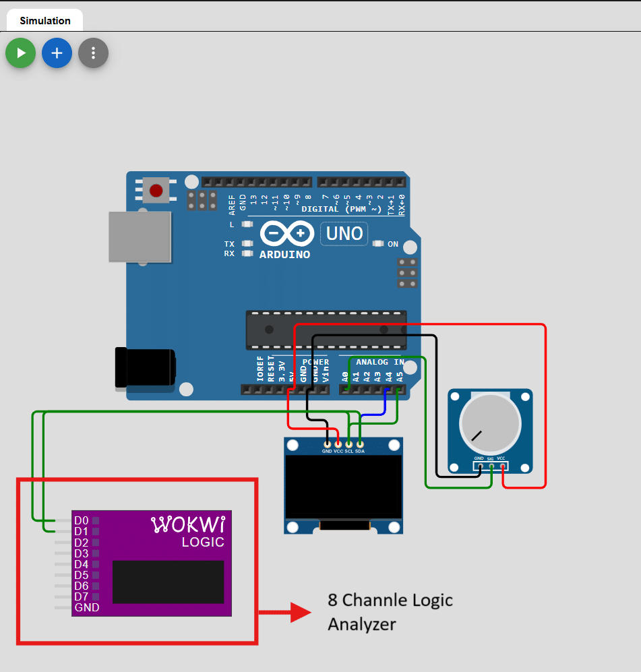Click the D6 pin of the logic analyzer
641x672 pixels.
point(63,586)
